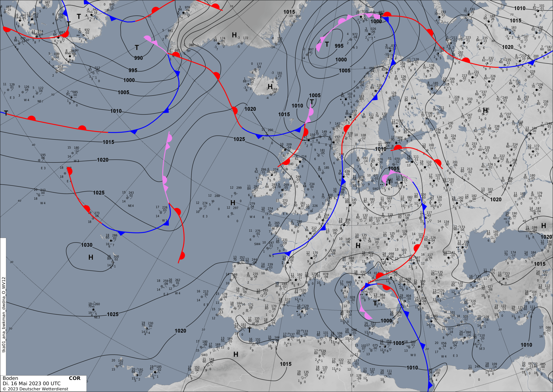Screen dimensions: 553x392
Task: Select the "1000" label inside the Italian low
Action: (386, 321)
